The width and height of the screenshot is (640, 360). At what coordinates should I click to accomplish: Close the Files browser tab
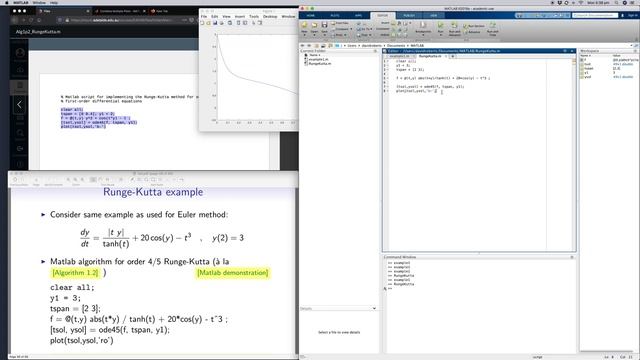87,11
